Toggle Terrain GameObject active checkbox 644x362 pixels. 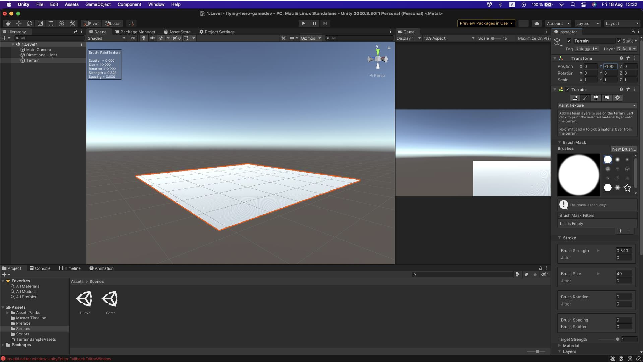[569, 41]
